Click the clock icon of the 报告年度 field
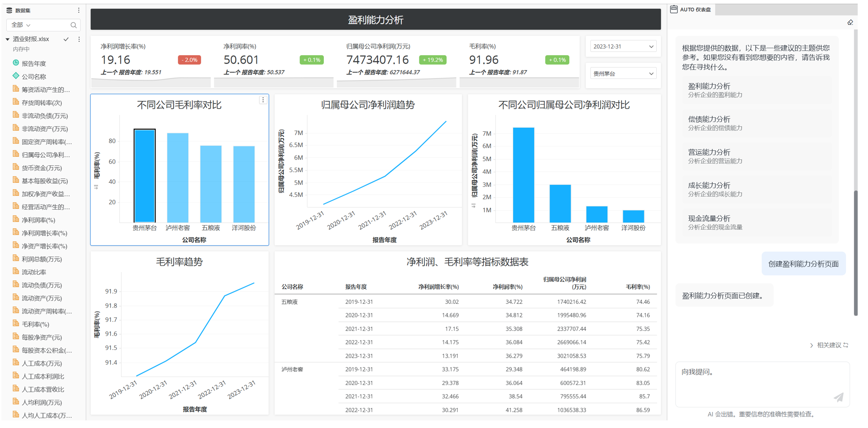868x428 pixels. tap(16, 63)
